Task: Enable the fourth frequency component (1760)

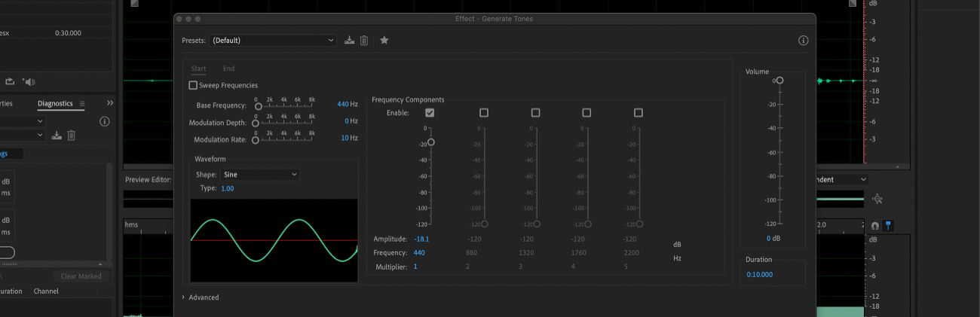Action: pos(586,113)
